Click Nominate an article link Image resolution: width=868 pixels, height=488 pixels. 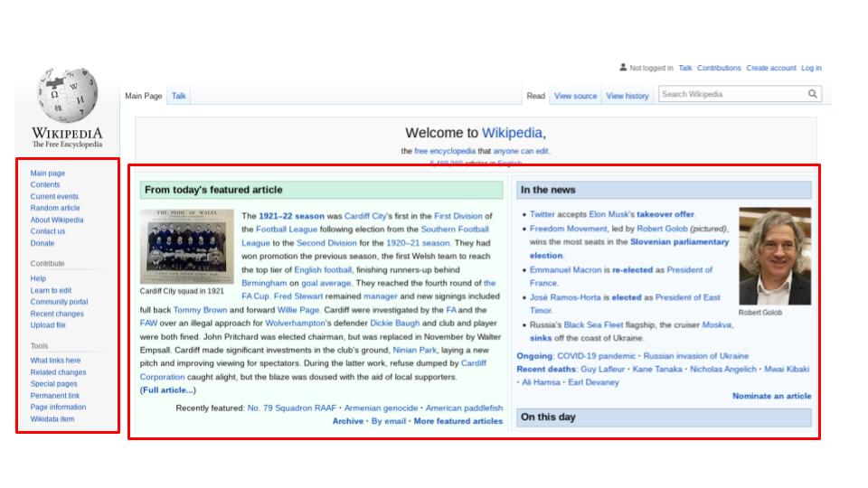tap(771, 396)
